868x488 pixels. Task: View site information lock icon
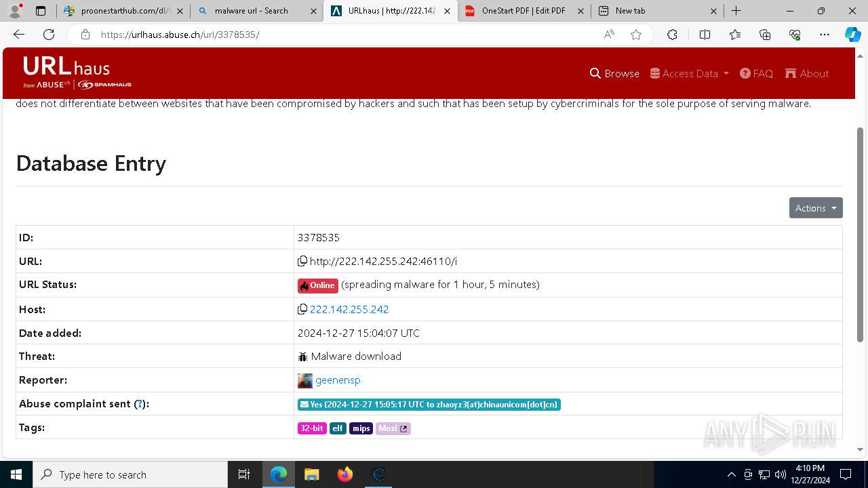[85, 35]
